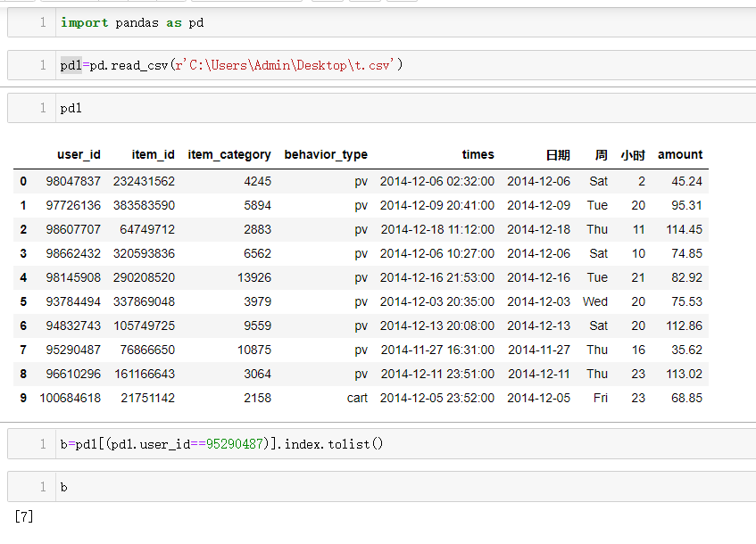
Task: Click amount value 45.24
Action: click(x=686, y=181)
